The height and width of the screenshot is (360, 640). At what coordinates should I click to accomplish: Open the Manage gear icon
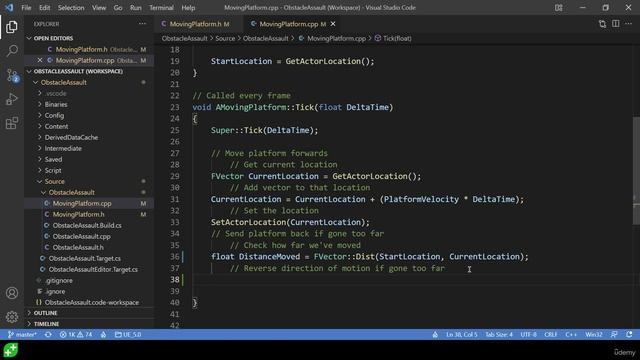click(12, 317)
